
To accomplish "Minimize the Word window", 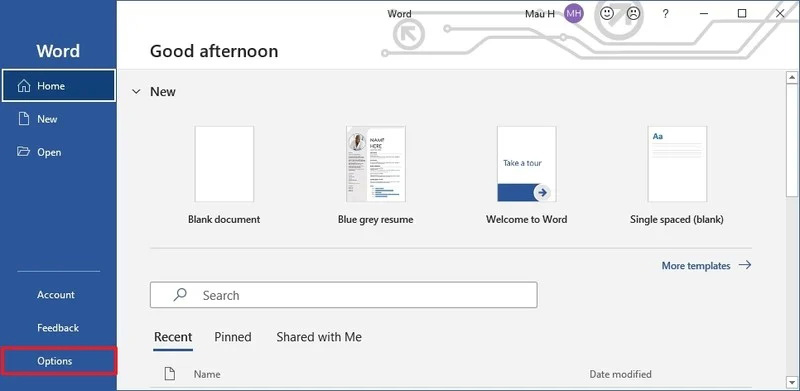I will pyautogui.click(x=704, y=14).
